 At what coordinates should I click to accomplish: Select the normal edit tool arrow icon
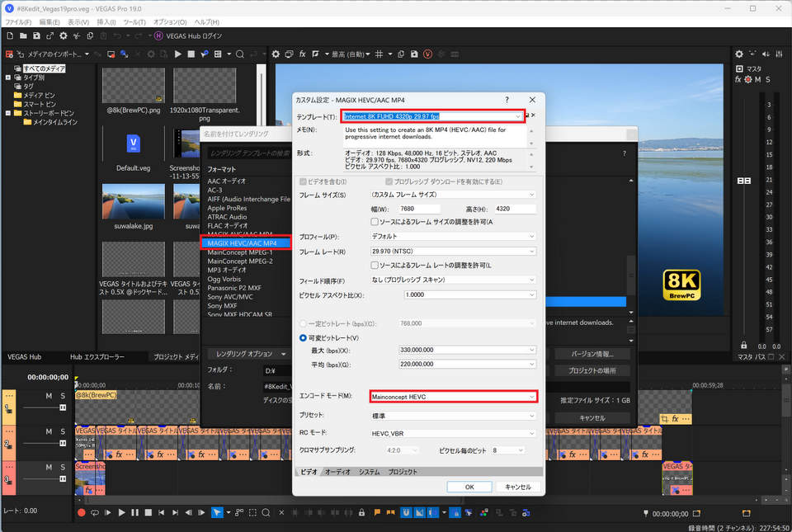[x=216, y=512]
